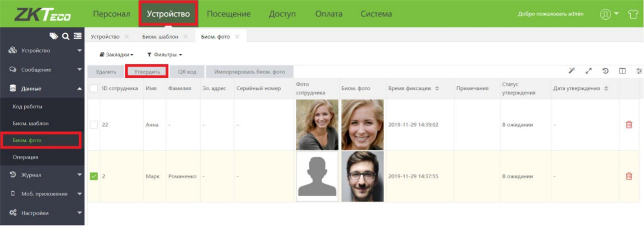Open the column layout icon above the table
This screenshot has height=226, width=644.
coord(623,71)
